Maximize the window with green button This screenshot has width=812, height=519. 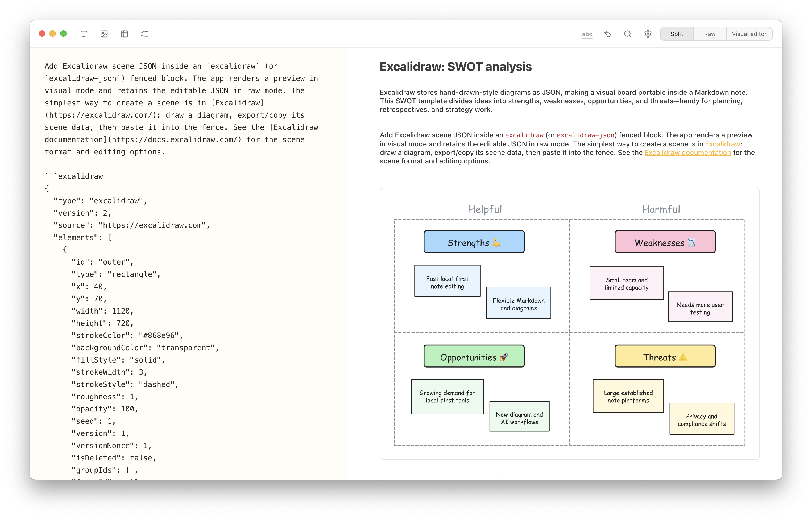pyautogui.click(x=63, y=34)
